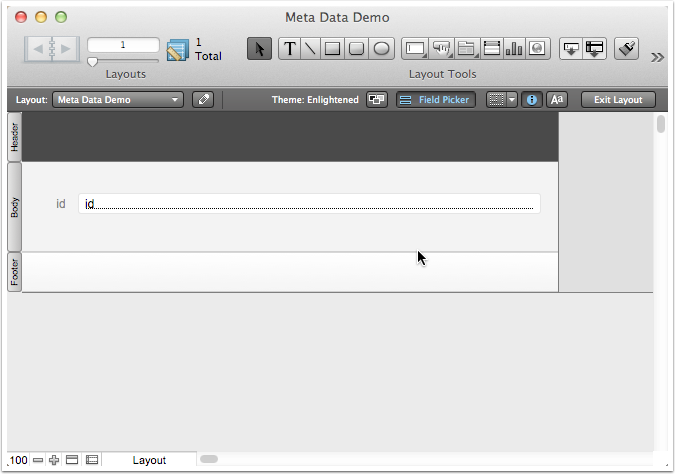Select the Body part tab
Screen dimensions: 675x474
pos(14,207)
